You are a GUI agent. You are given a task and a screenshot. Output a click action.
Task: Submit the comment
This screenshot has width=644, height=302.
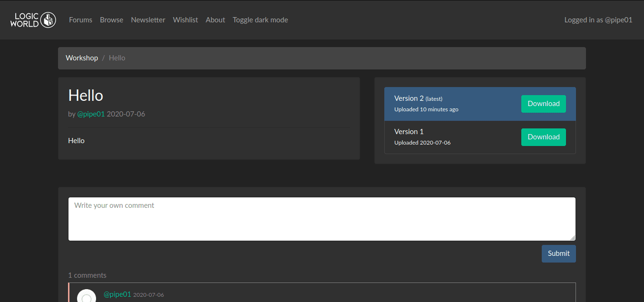coord(558,253)
